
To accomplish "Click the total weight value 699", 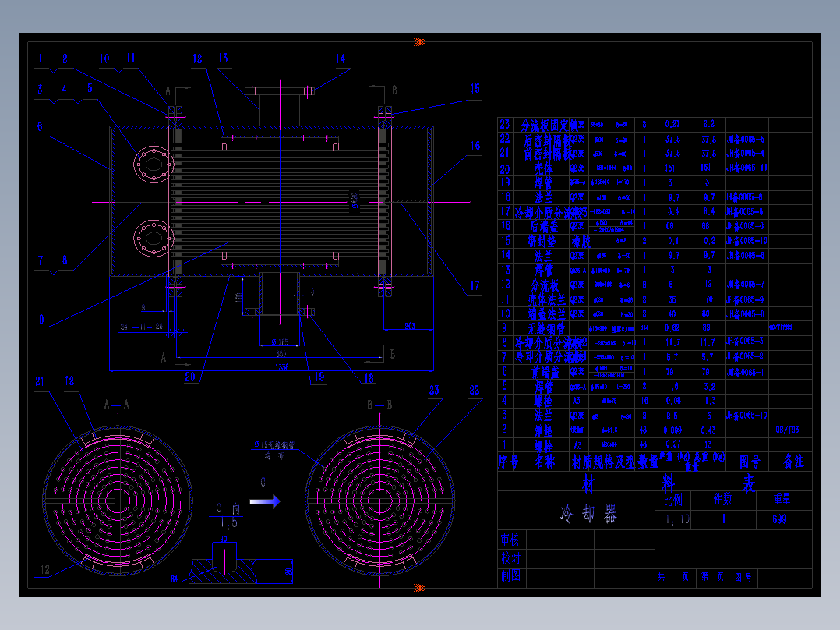I will pyautogui.click(x=779, y=519).
